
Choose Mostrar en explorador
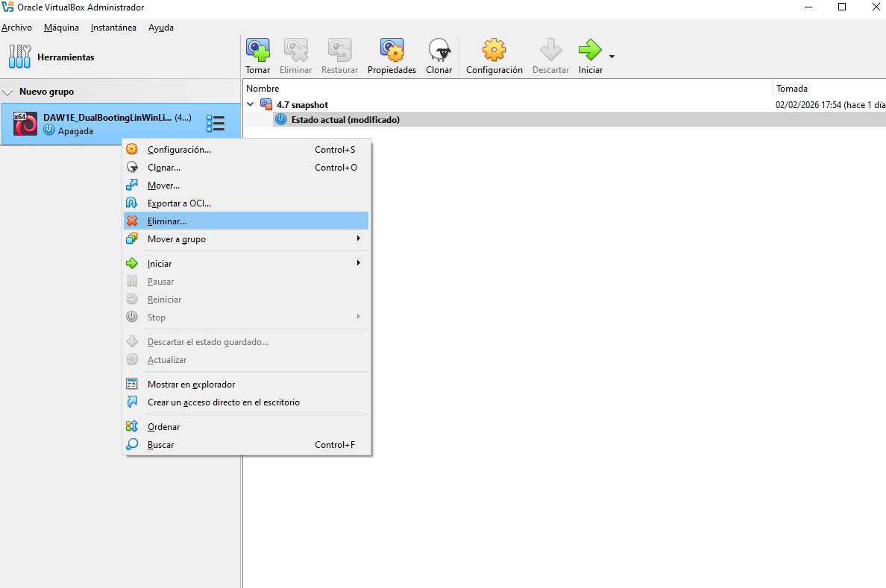[246, 384]
